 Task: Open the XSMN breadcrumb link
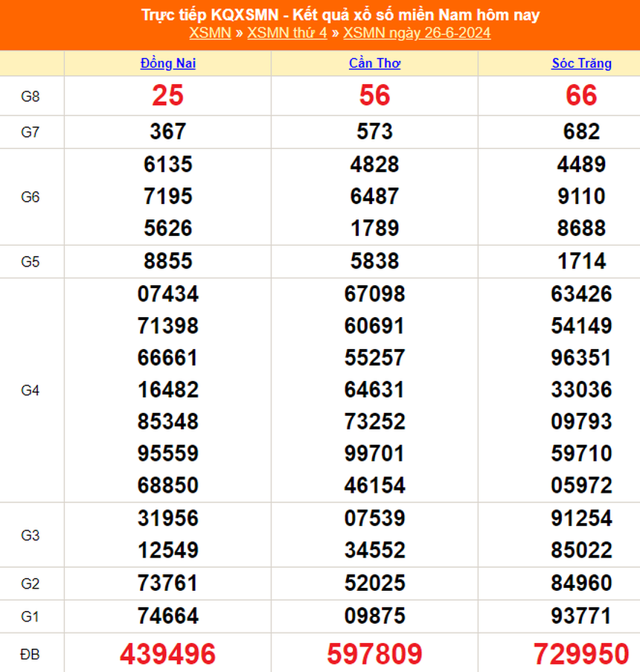tap(210, 33)
